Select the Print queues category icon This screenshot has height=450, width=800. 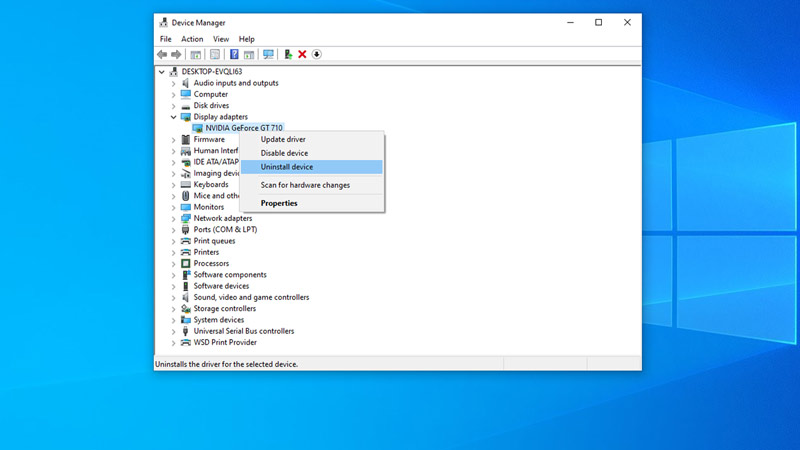click(186, 241)
